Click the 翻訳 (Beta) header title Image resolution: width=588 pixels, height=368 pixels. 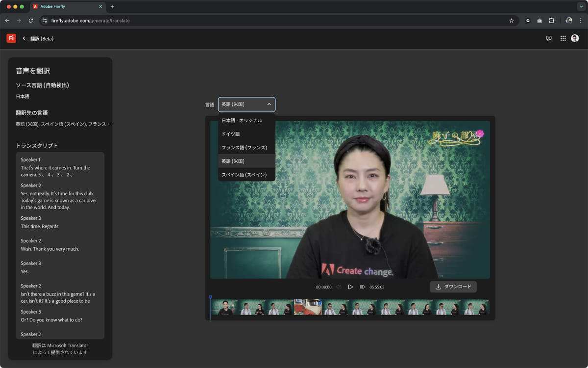[42, 39]
